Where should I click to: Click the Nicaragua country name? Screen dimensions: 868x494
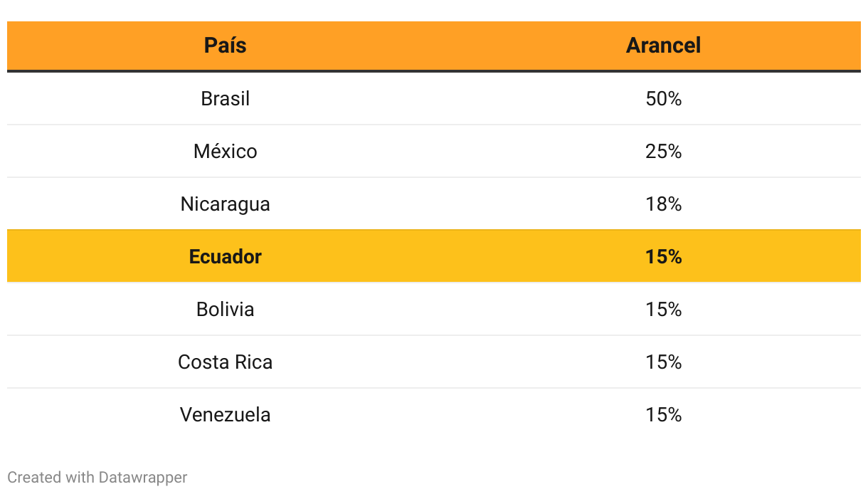[x=226, y=204]
